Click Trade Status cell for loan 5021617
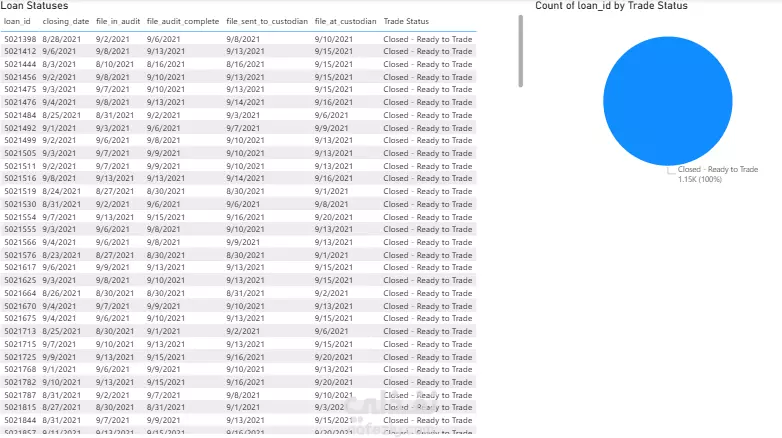Image resolution: width=782 pixels, height=438 pixels. 428,267
